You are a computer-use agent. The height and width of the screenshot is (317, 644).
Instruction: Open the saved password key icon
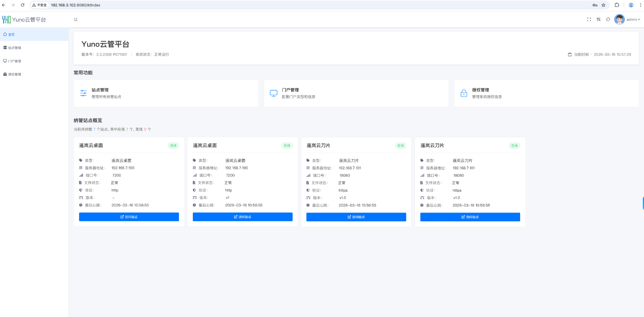pyautogui.click(x=595, y=5)
